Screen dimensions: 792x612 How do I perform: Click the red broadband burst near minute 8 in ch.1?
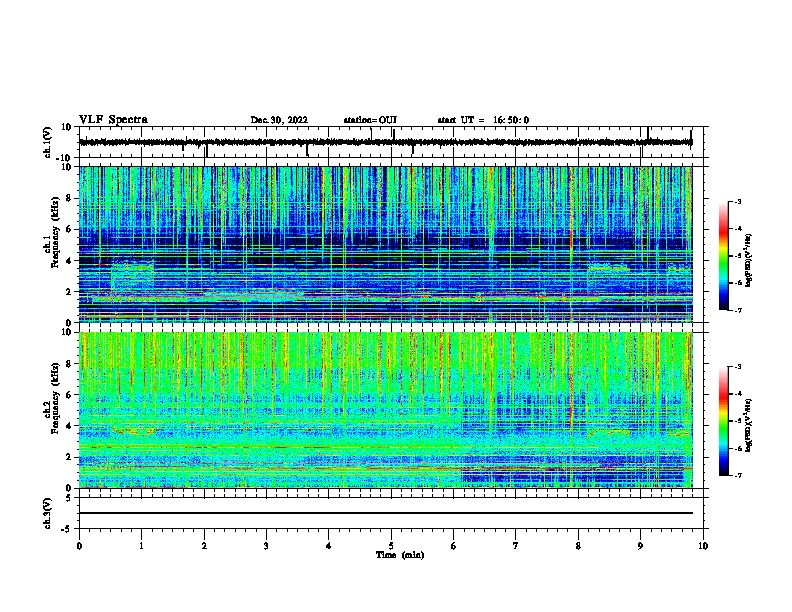point(571,244)
